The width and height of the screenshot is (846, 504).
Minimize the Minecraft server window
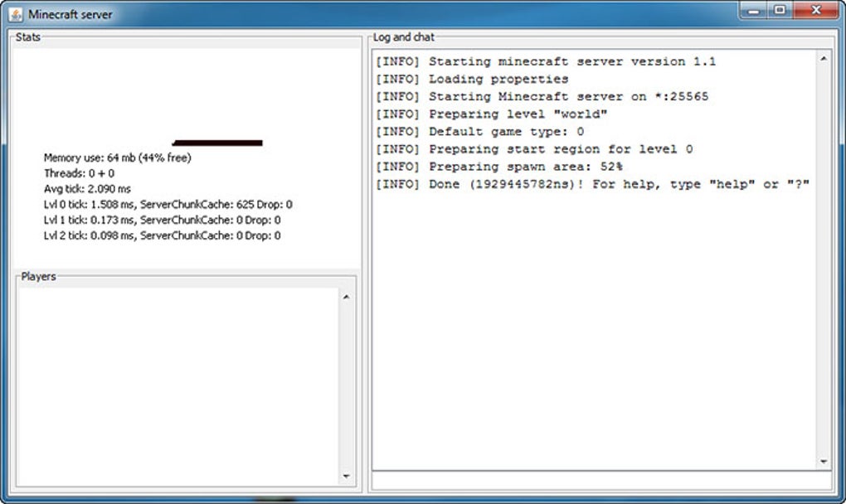754,11
